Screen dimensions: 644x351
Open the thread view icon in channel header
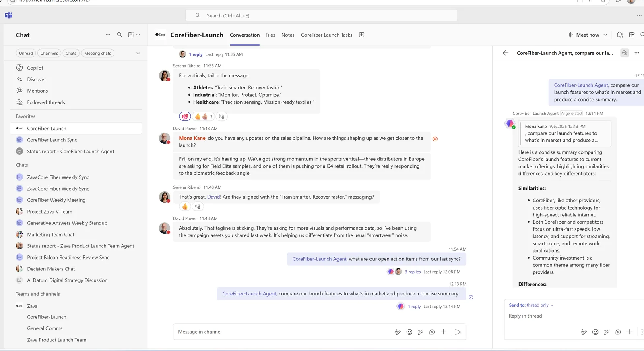pos(620,35)
